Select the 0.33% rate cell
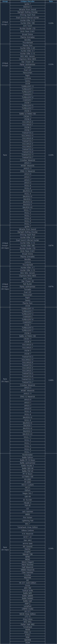Screen dimensions: 57x644 click(51, 64)
